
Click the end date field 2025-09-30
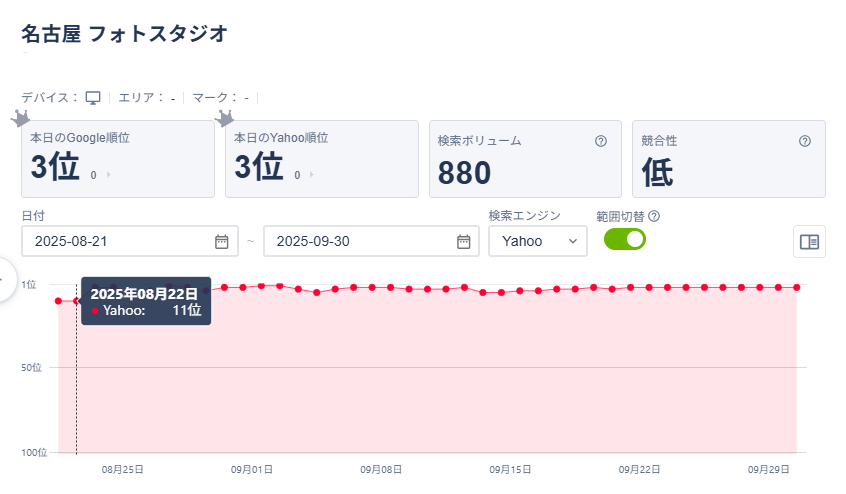pos(362,241)
